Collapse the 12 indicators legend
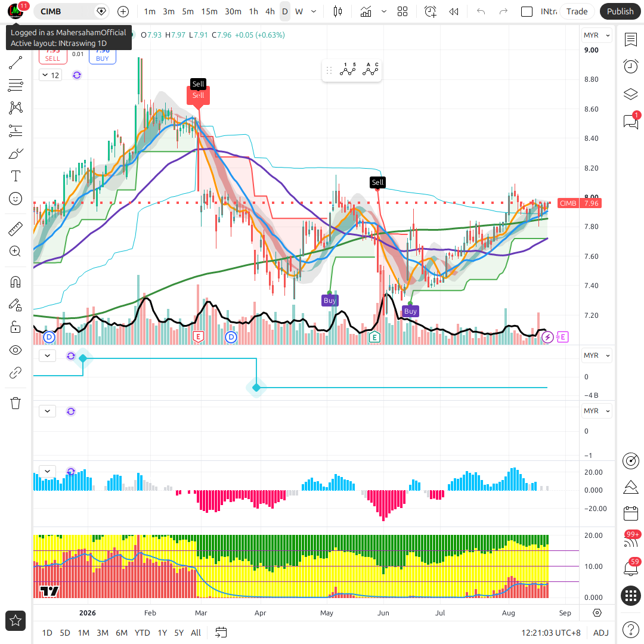This screenshot has width=644, height=644. point(51,75)
